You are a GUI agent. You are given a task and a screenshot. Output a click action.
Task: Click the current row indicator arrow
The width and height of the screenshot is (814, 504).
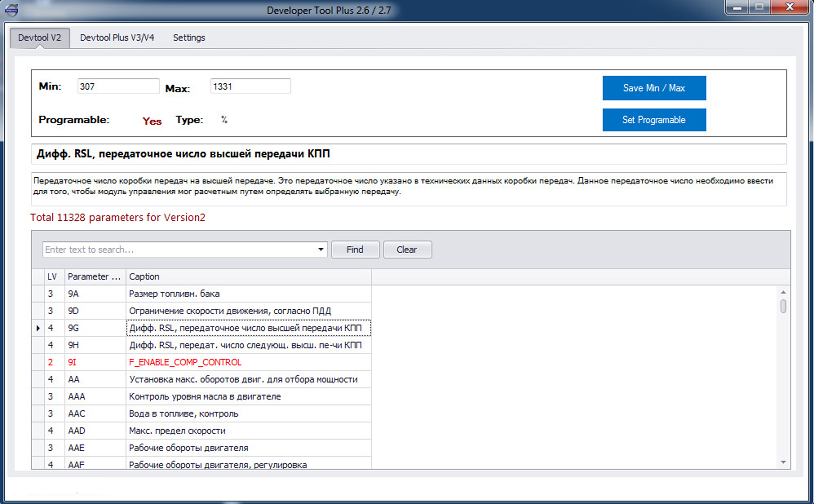pyautogui.click(x=38, y=328)
